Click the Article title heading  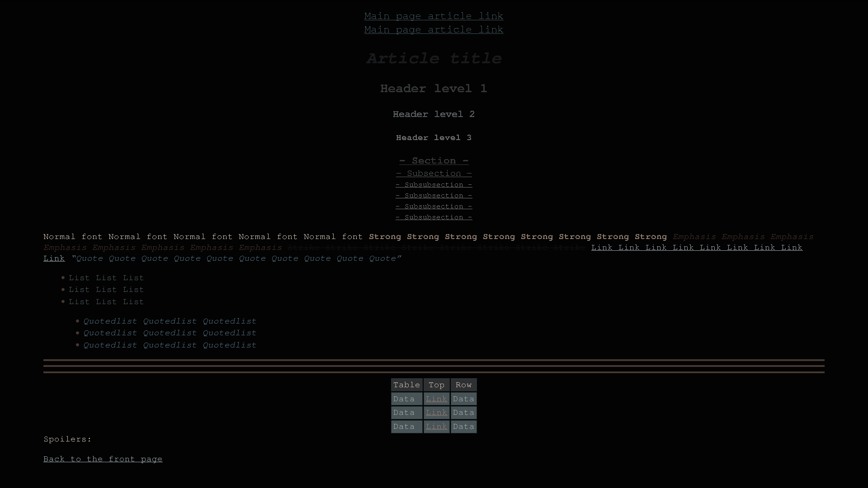tap(434, 58)
